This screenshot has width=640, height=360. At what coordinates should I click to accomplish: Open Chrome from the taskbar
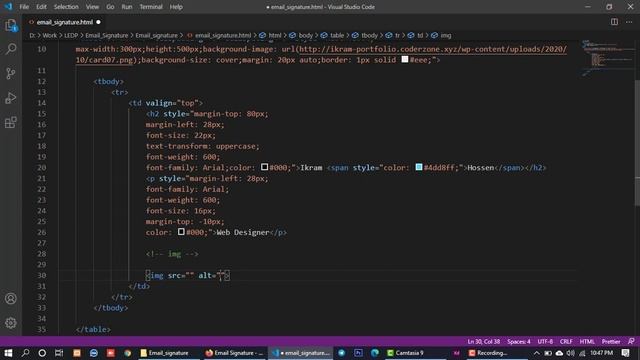pos(128,353)
